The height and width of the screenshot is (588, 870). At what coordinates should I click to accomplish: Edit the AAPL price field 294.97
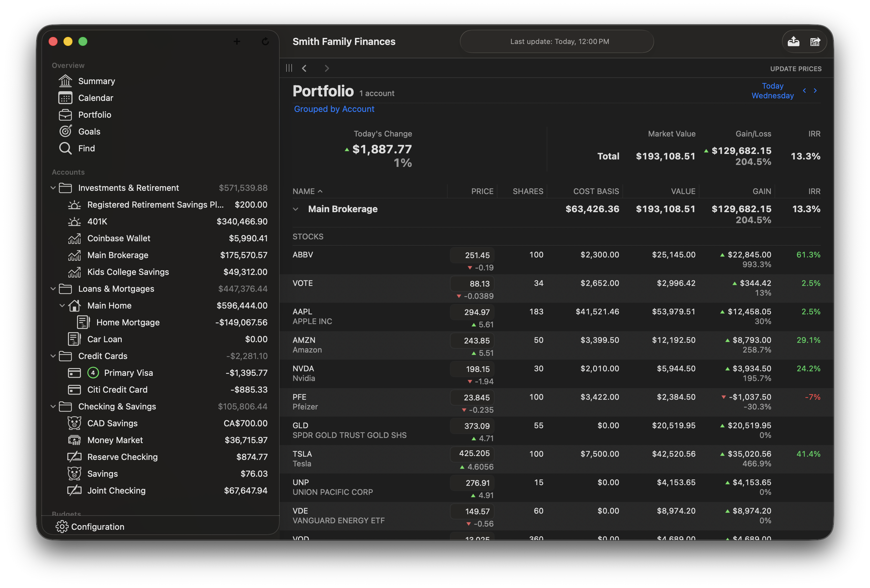(472, 312)
